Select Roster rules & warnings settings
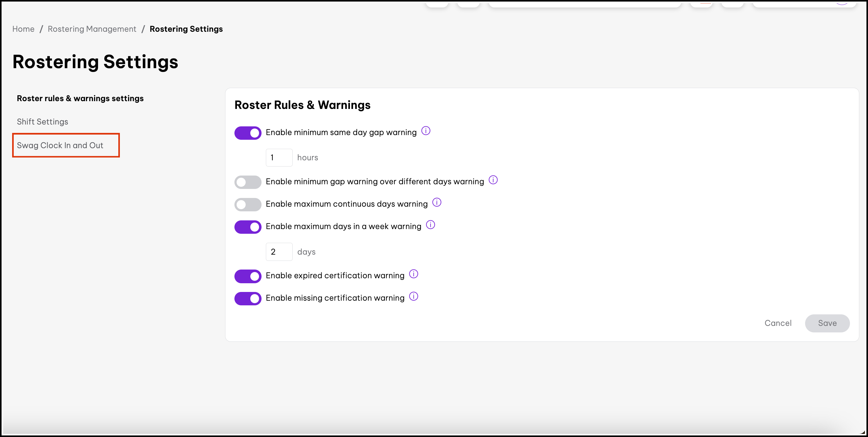This screenshot has width=868, height=437. [x=80, y=98]
